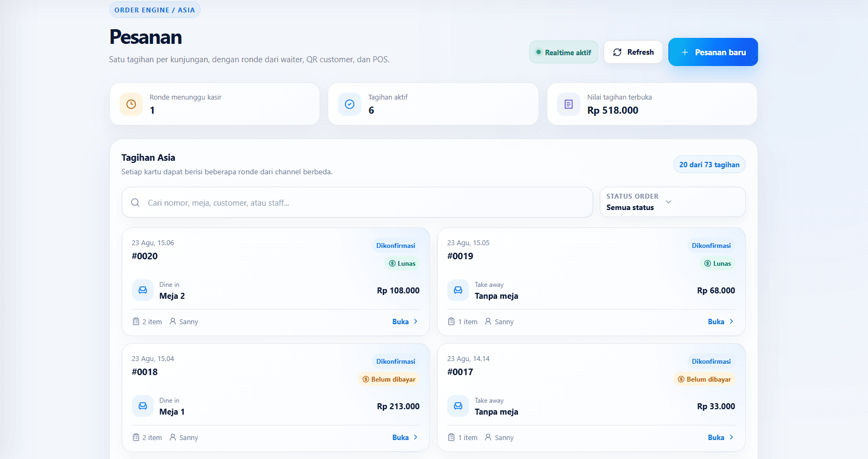Expand order #0017 with the Buka chevron
Viewport: 868px width, 459px height.
(732, 437)
